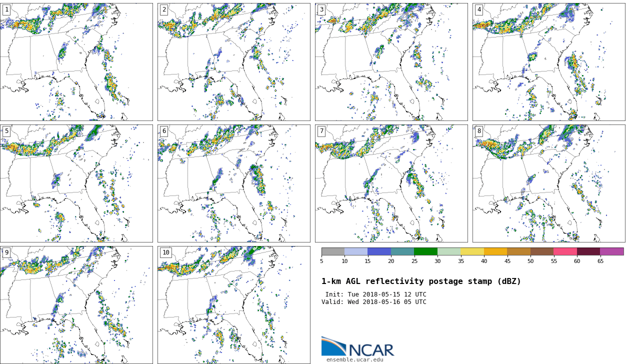The width and height of the screenshot is (630, 364).
Task: Click the light blue 10-15 dBZ swatch
Action: [356, 251]
